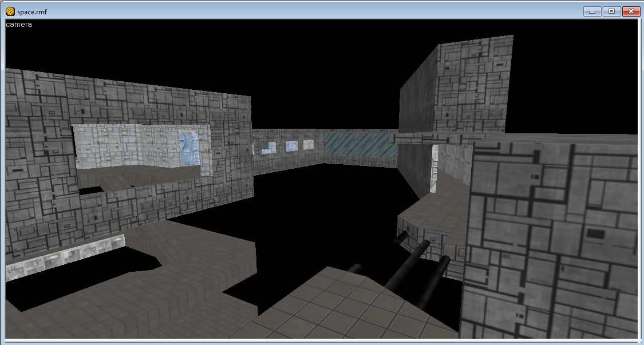Select the square blue window on far wall
The height and width of the screenshot is (345, 644).
click(291, 146)
